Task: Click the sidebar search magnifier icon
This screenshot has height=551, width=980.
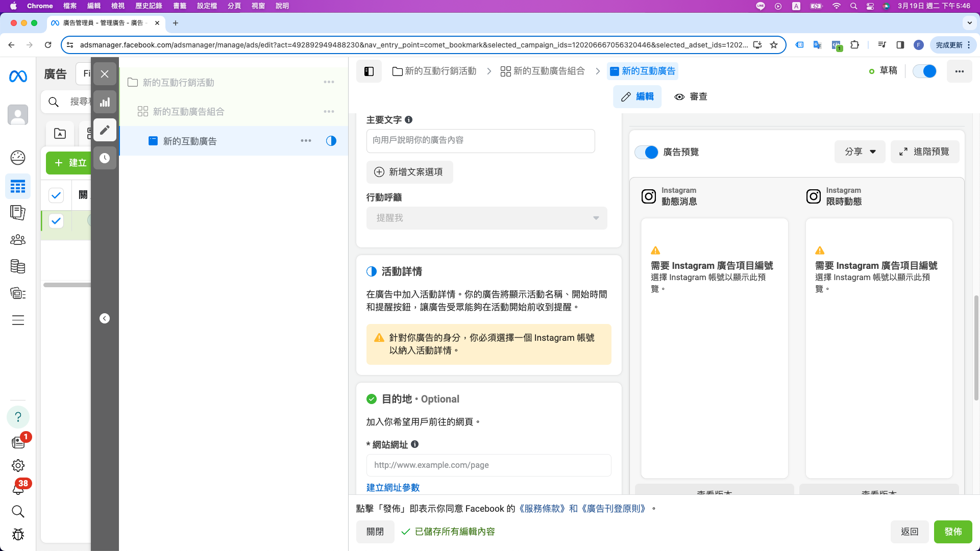Action: tap(18, 511)
